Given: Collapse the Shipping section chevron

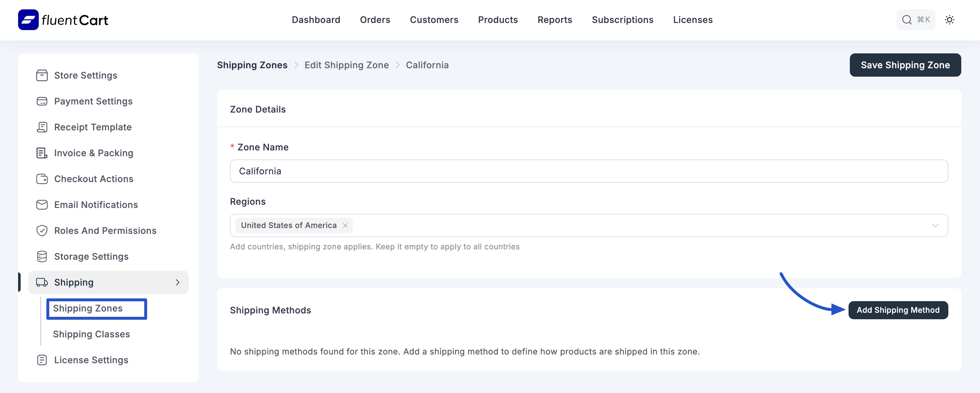Looking at the screenshot, I should (x=177, y=282).
